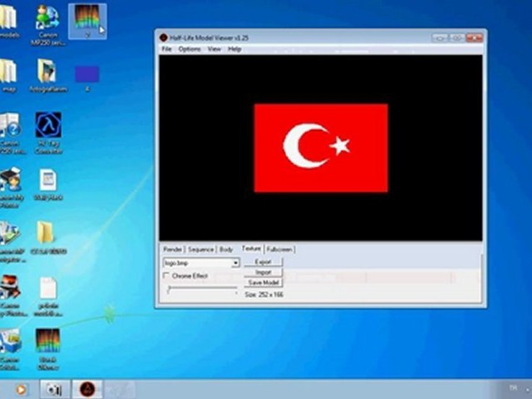Maximize the Half-Life Model Viewer window

tap(457, 38)
